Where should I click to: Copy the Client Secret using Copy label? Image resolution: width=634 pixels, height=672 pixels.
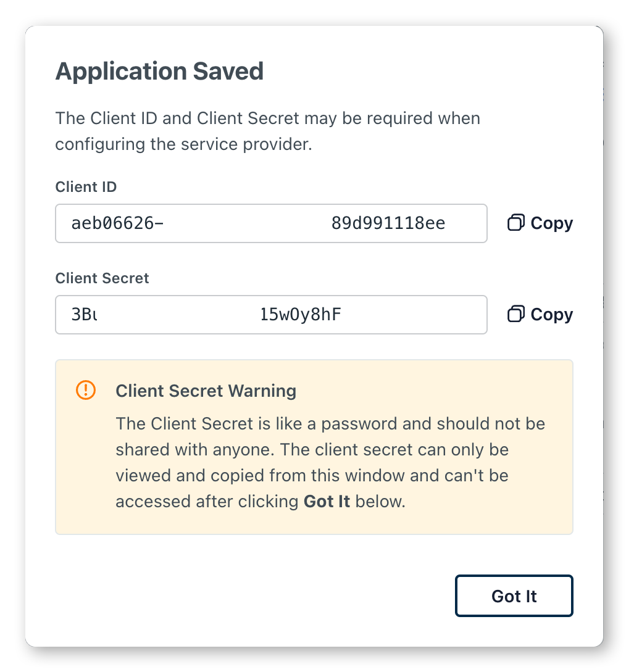551,315
